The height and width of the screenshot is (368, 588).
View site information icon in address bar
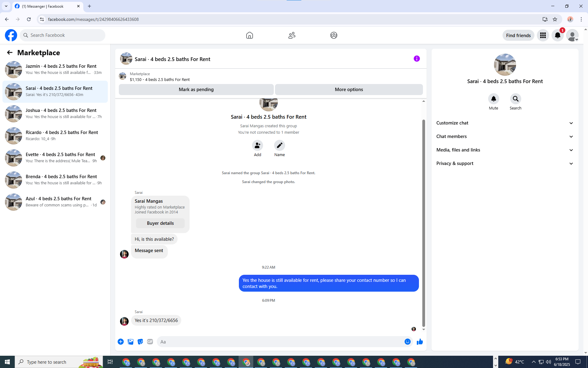pyautogui.click(x=42, y=19)
